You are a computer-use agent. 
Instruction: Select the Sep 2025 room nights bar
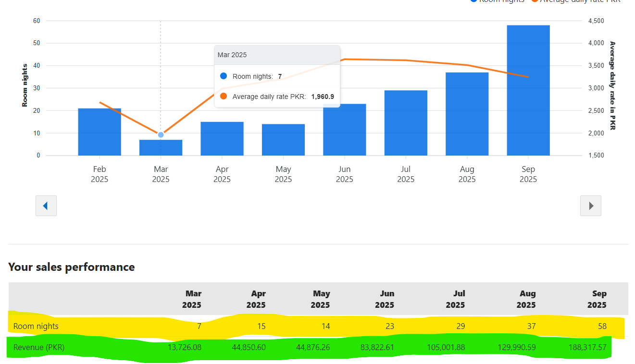pos(528,90)
